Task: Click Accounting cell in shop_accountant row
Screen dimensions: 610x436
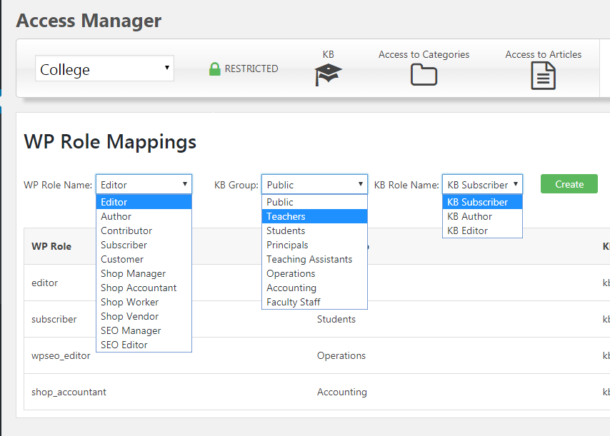Action: click(x=342, y=392)
